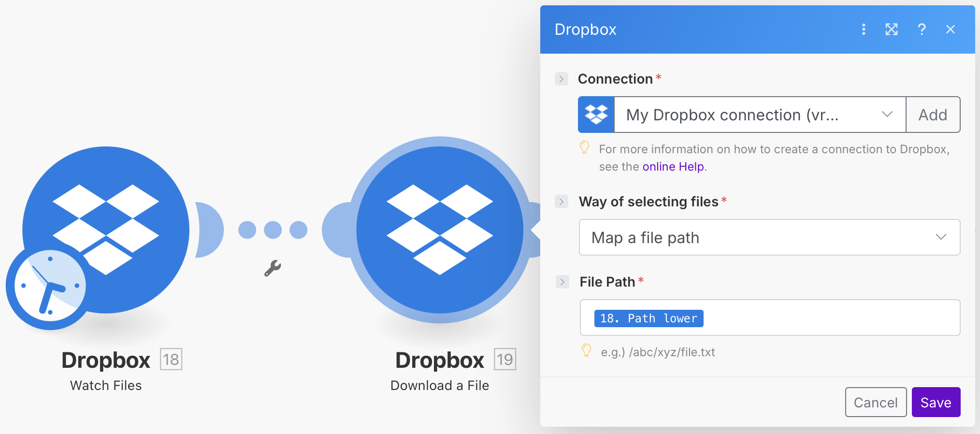Screen dimensions: 980x434
Task: Cancel the module settings
Action: pyautogui.click(x=876, y=402)
